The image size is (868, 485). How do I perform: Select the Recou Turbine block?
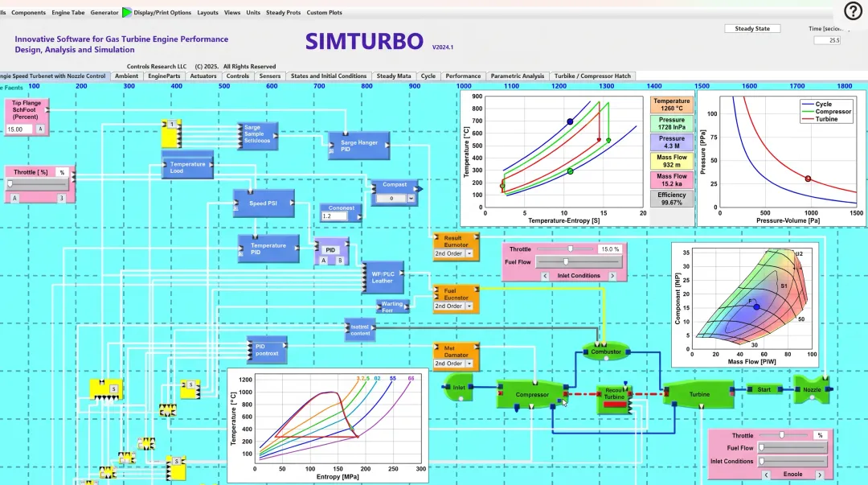tap(614, 399)
